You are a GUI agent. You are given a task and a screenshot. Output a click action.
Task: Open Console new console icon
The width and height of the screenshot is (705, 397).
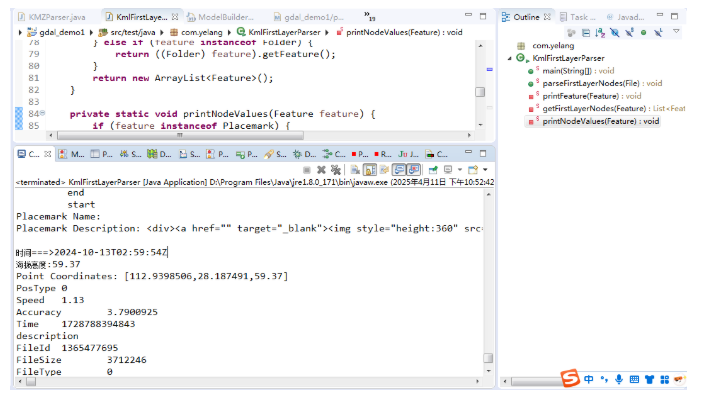click(x=473, y=170)
